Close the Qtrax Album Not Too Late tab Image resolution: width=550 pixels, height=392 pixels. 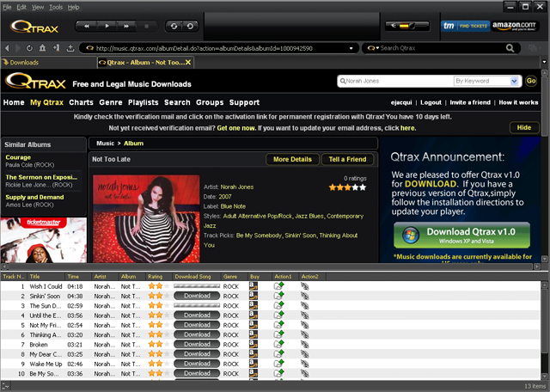188,62
